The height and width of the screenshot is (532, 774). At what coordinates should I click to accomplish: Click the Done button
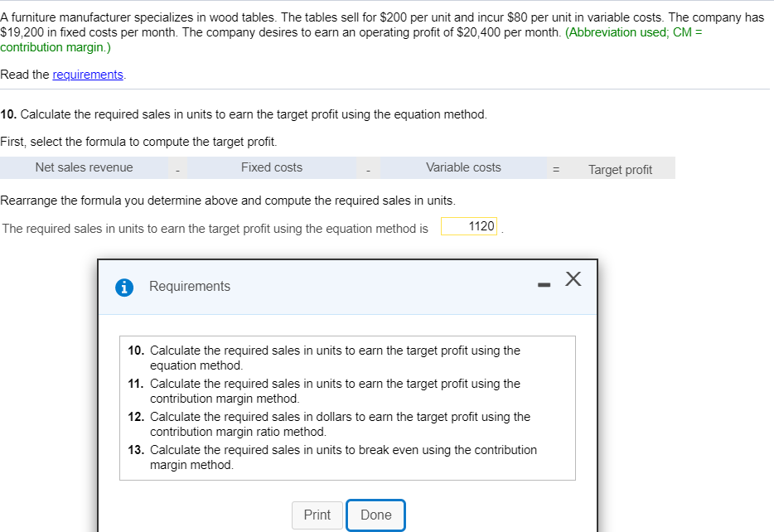tap(375, 515)
